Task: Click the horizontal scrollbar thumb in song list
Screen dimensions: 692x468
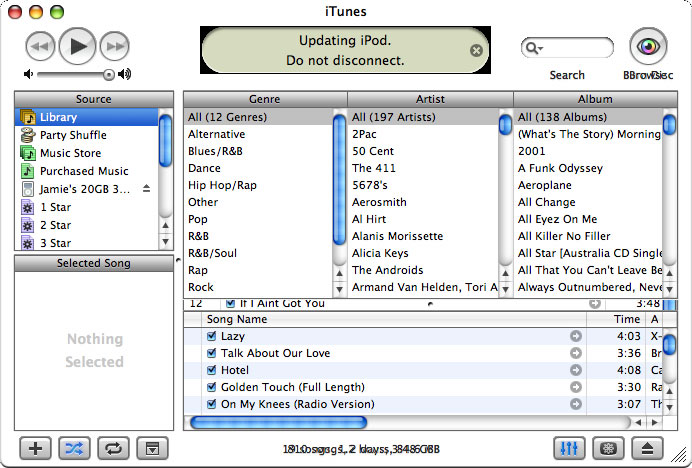Action: (x=278, y=423)
